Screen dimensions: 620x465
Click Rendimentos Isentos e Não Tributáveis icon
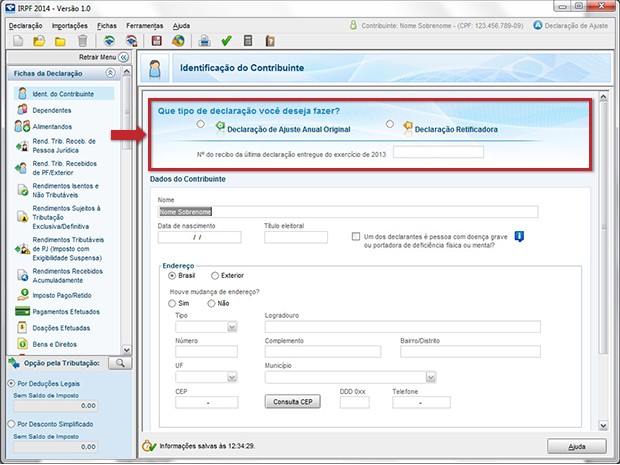23,190
